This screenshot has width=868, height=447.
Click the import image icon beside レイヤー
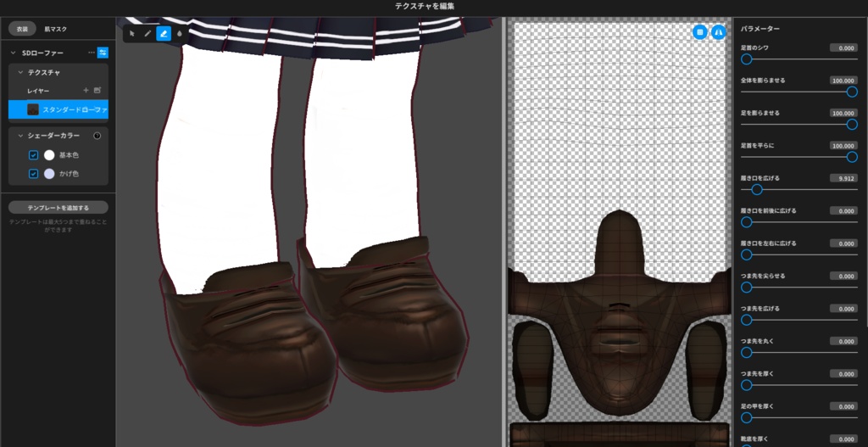(x=97, y=90)
